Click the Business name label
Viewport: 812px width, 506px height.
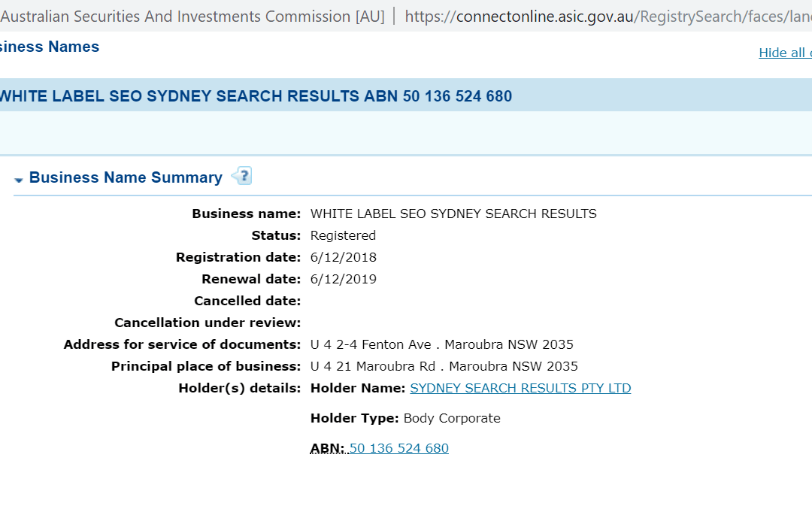[x=247, y=214]
